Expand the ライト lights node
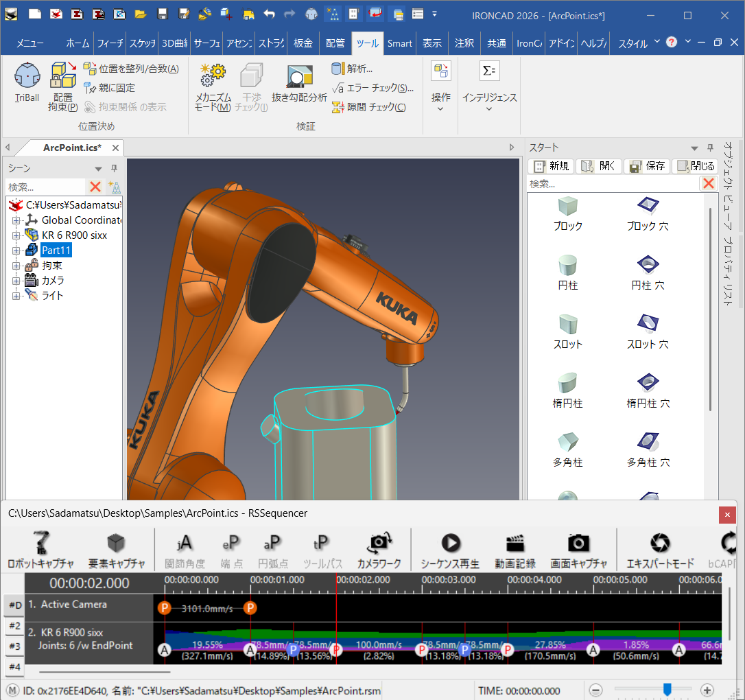745x700 pixels. [16, 296]
